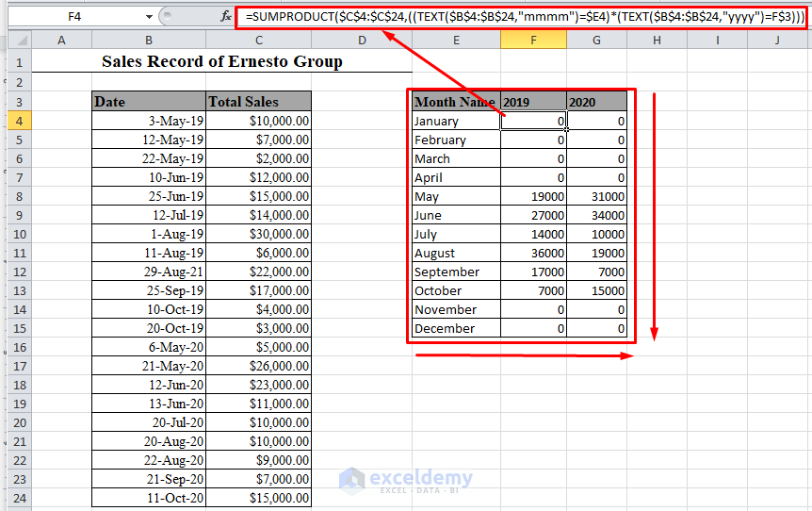812x511 pixels.
Task: Select column F header
Action: [x=533, y=40]
